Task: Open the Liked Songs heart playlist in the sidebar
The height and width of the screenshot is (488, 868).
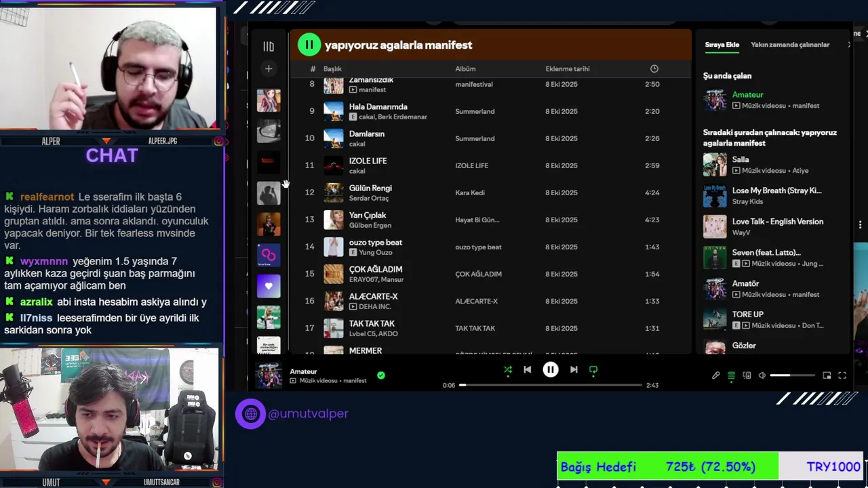Action: (x=269, y=286)
